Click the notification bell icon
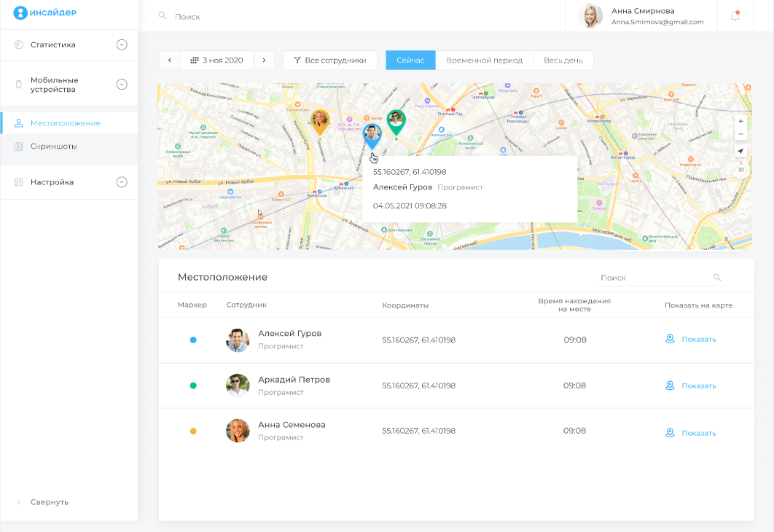774x532 pixels. pyautogui.click(x=735, y=16)
